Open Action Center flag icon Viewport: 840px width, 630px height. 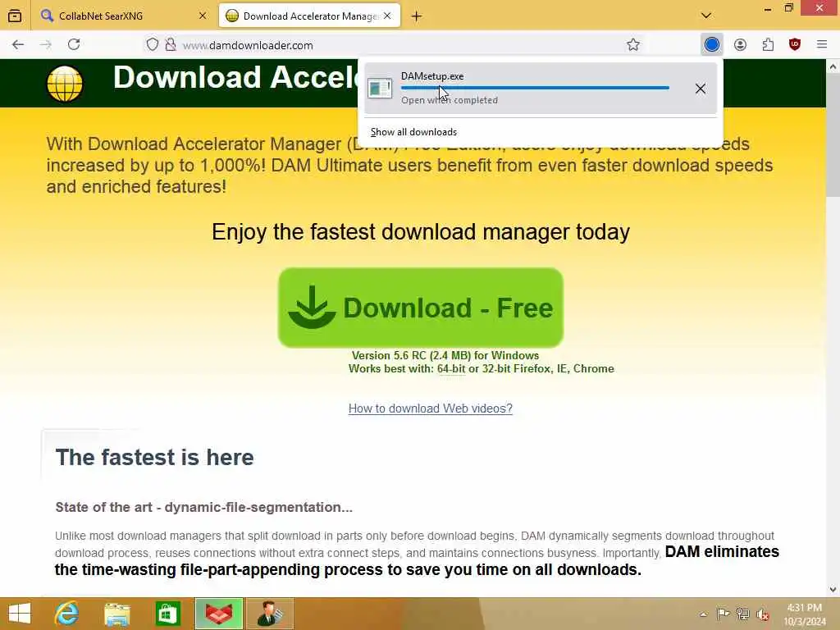pyautogui.click(x=723, y=614)
